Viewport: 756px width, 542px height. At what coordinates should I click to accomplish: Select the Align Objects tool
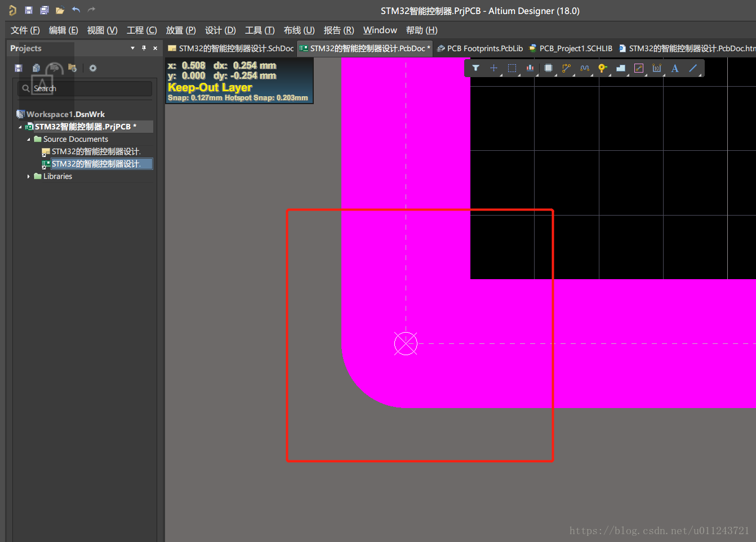pyautogui.click(x=530, y=68)
